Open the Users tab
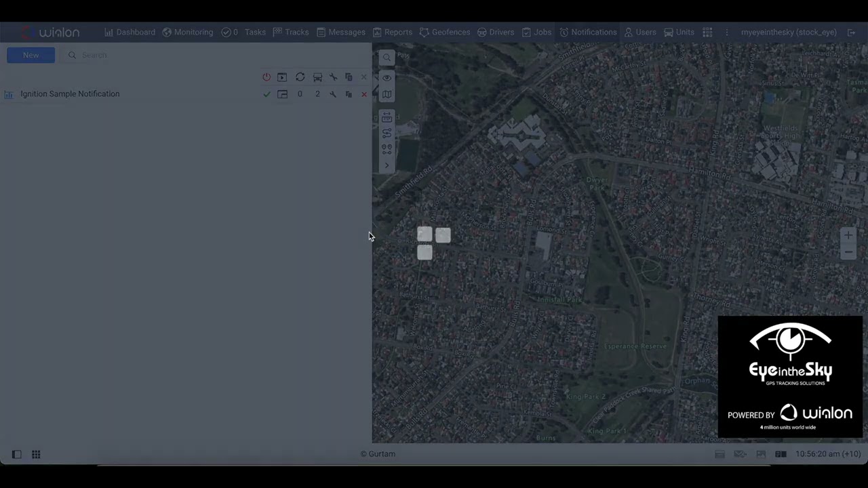The height and width of the screenshot is (488, 868). pos(640,32)
